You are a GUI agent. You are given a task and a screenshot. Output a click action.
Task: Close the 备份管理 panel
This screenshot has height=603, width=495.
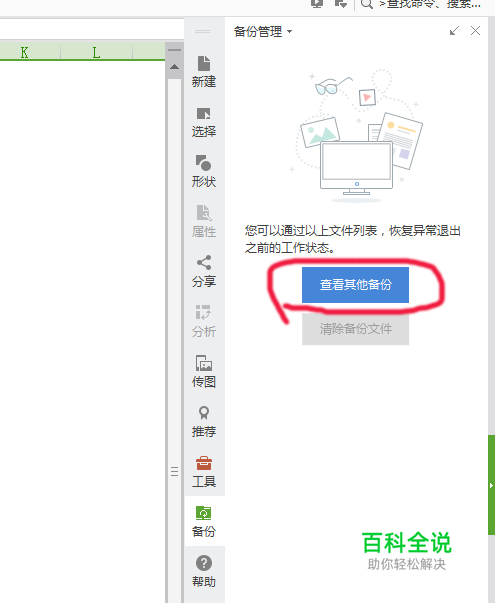tap(475, 31)
